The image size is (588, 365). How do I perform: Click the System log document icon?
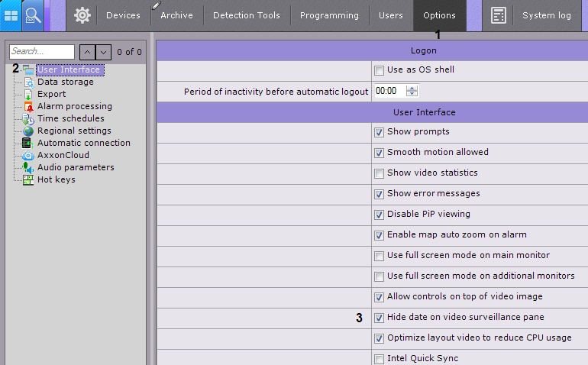click(x=499, y=15)
